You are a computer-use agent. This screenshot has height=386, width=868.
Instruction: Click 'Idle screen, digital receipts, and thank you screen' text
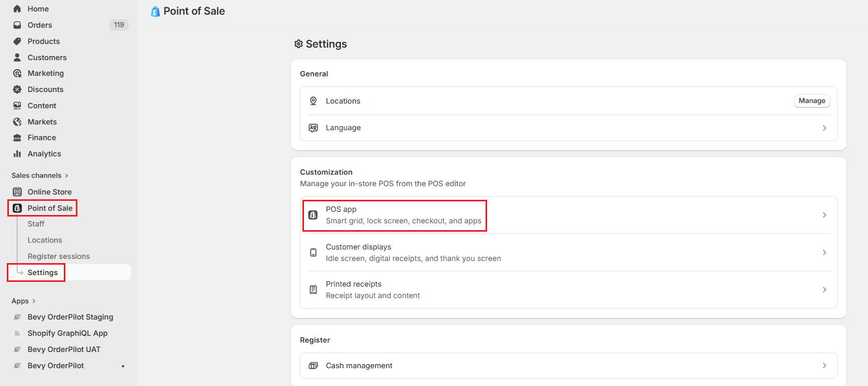[413, 258]
